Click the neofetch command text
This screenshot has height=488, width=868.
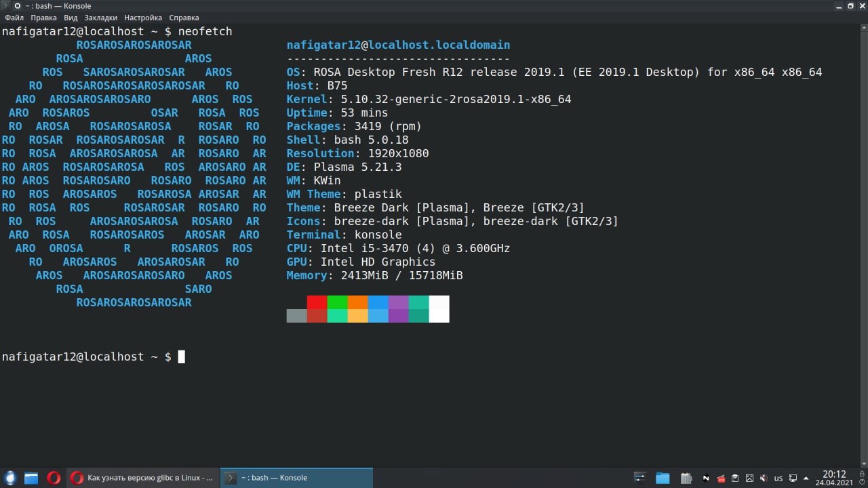tap(205, 31)
